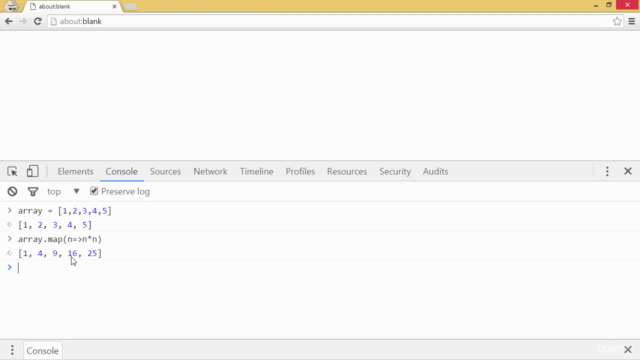This screenshot has height=360, width=640.
Task: Reload the about:blank page
Action: click(x=38, y=21)
